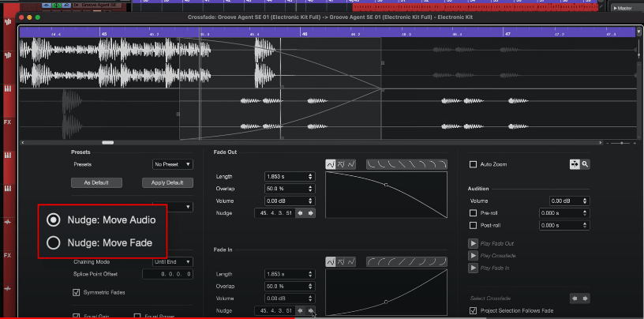
Task: Select linear interpolation curve for Fade Out
Action: pos(351,164)
